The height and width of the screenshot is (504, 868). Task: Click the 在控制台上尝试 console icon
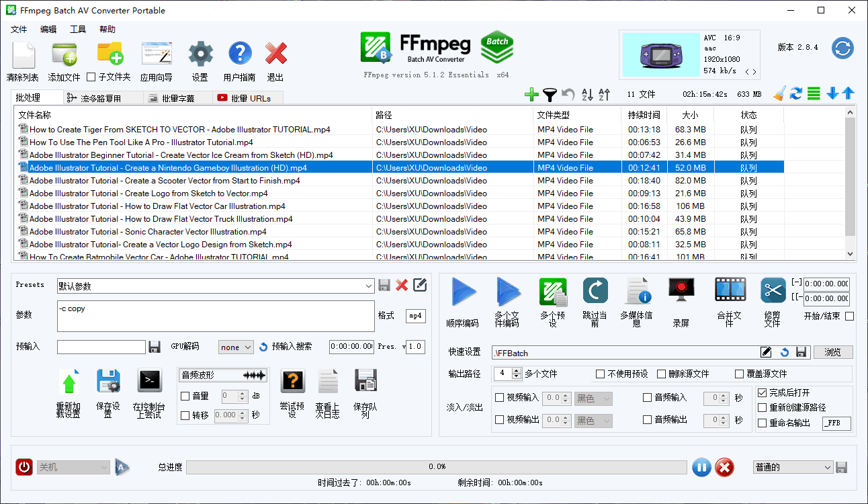coord(149,381)
